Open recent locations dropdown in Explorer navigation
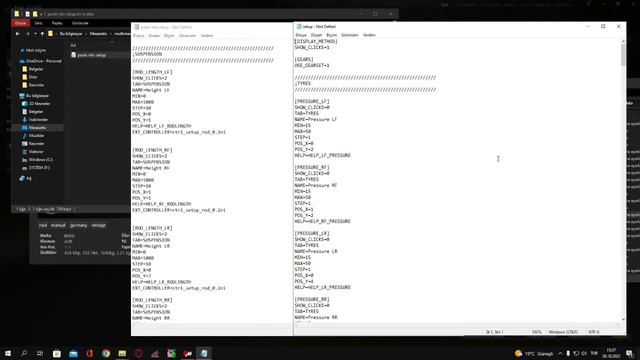The height and width of the screenshot is (360, 640). coord(35,34)
